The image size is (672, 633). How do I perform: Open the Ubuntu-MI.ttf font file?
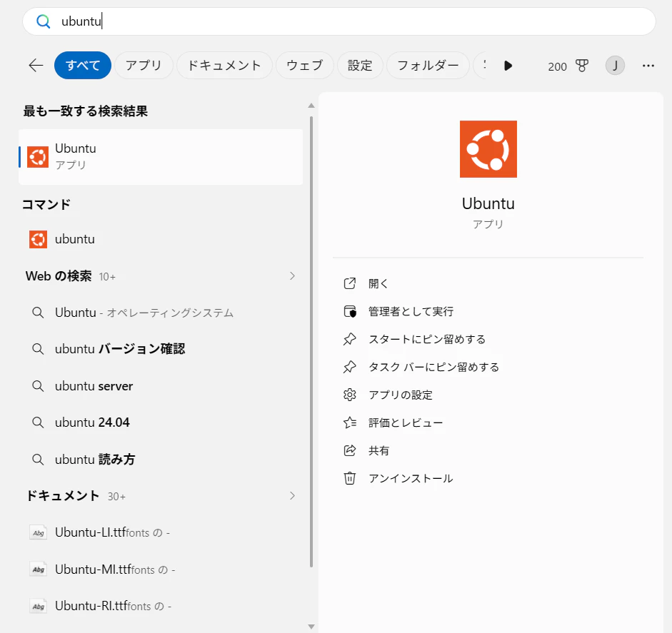[x=161, y=569]
